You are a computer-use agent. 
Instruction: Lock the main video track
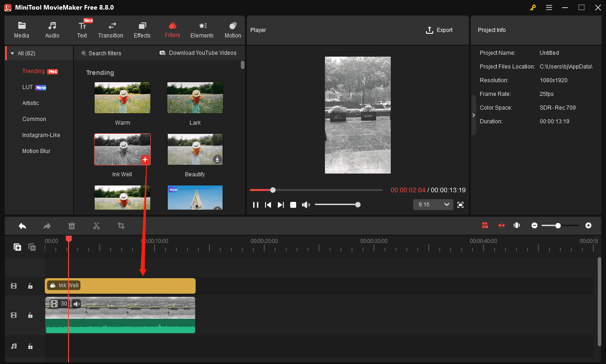pos(30,315)
